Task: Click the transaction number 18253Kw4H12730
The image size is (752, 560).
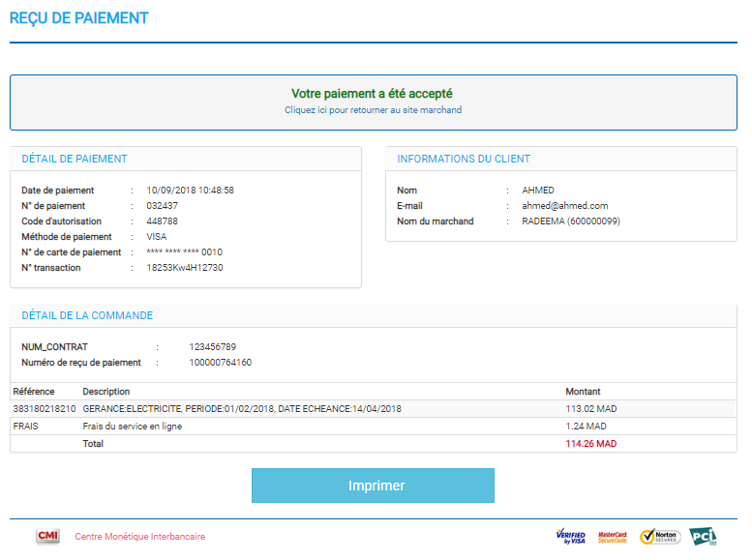Action: 185,268
